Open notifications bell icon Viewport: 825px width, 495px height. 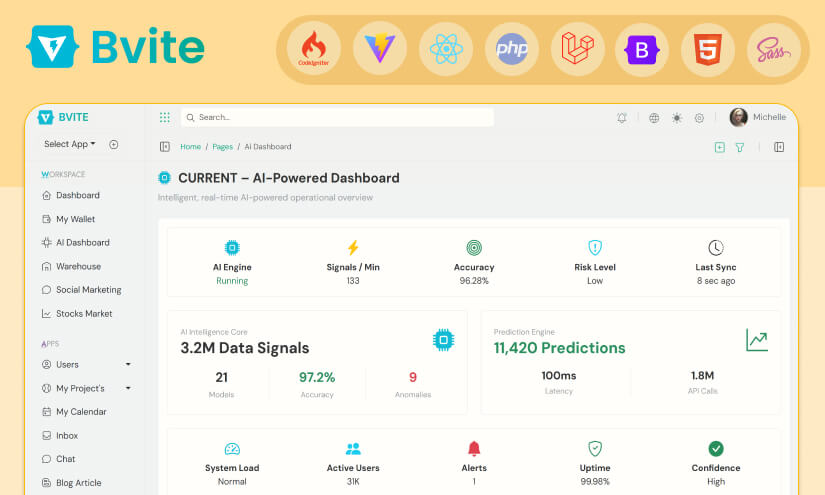click(622, 118)
